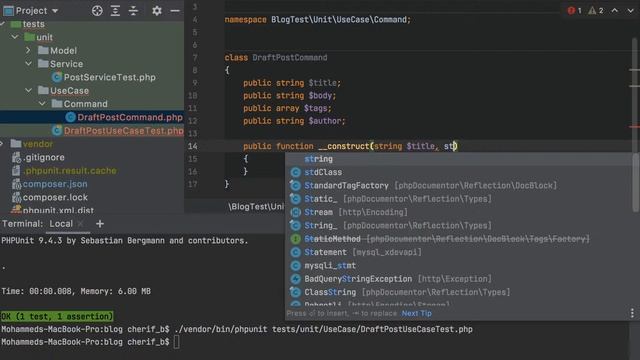Screen dimensions: 640x360
Task: Close the Local terminal tab
Action: coord(81,224)
